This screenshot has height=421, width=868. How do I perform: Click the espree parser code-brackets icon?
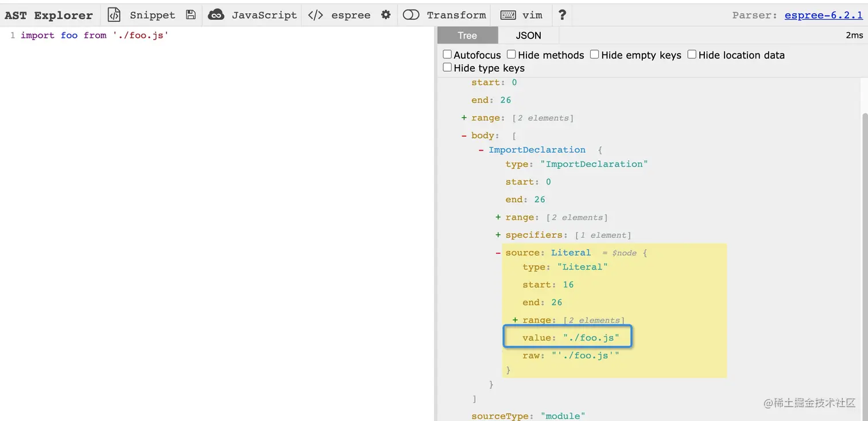316,15
